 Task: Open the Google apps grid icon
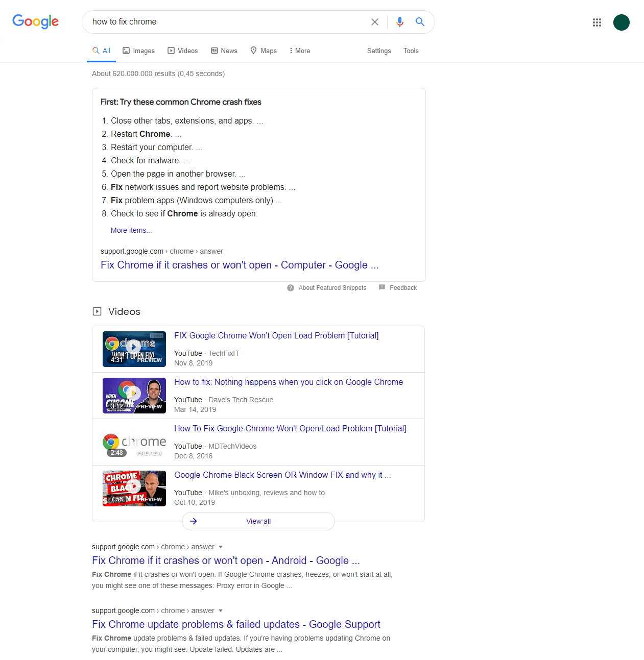coord(597,22)
